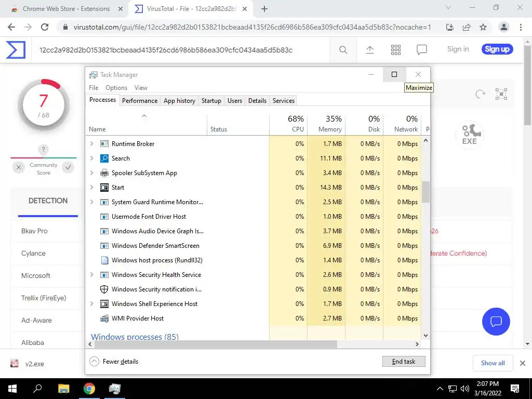Image resolution: width=532 pixels, height=399 pixels.
Task: Click the Sign in link
Action: [x=458, y=49]
